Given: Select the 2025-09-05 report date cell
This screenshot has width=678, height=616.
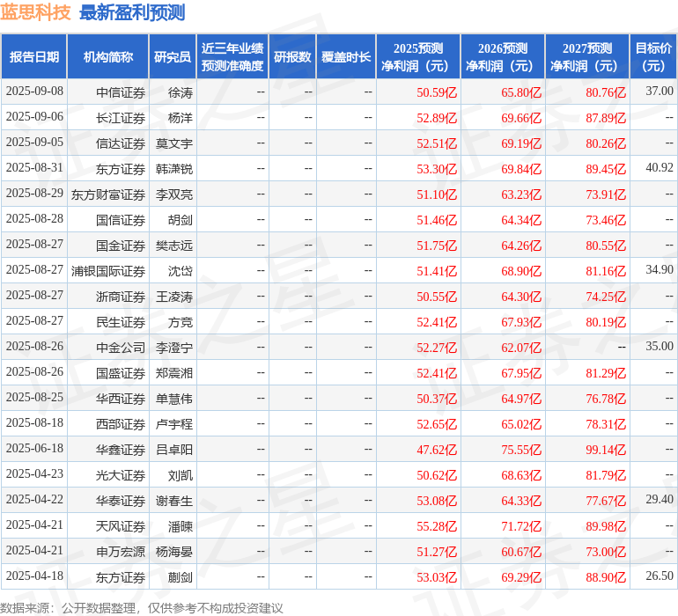Looking at the screenshot, I should (x=34, y=143).
